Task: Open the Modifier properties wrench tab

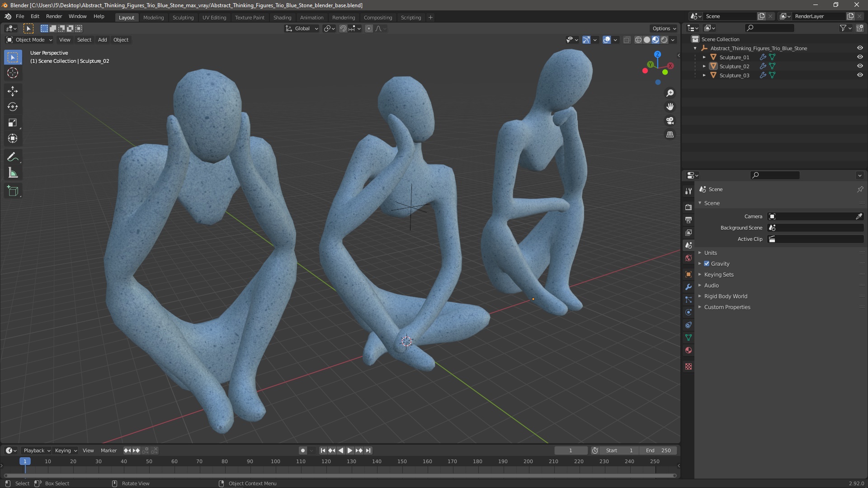Action: coord(689,287)
